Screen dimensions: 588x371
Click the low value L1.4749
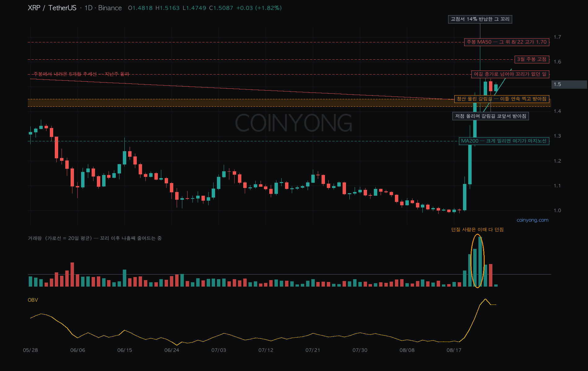(x=194, y=8)
